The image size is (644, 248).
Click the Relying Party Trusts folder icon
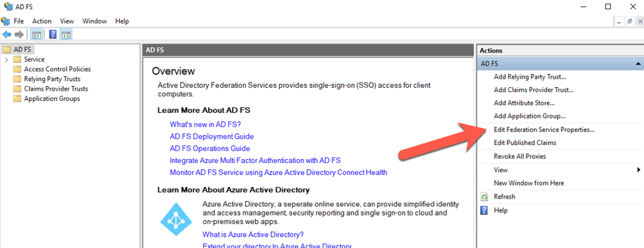point(17,79)
